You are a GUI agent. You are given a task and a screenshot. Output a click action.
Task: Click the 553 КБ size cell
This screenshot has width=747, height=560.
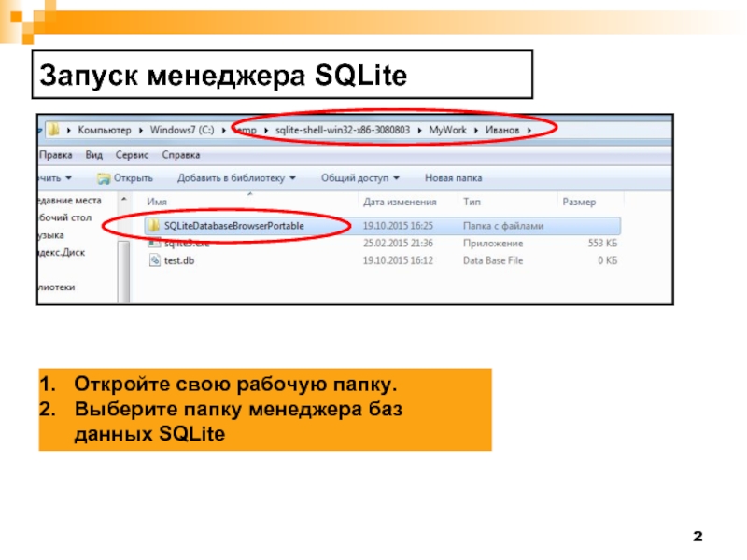point(602,244)
